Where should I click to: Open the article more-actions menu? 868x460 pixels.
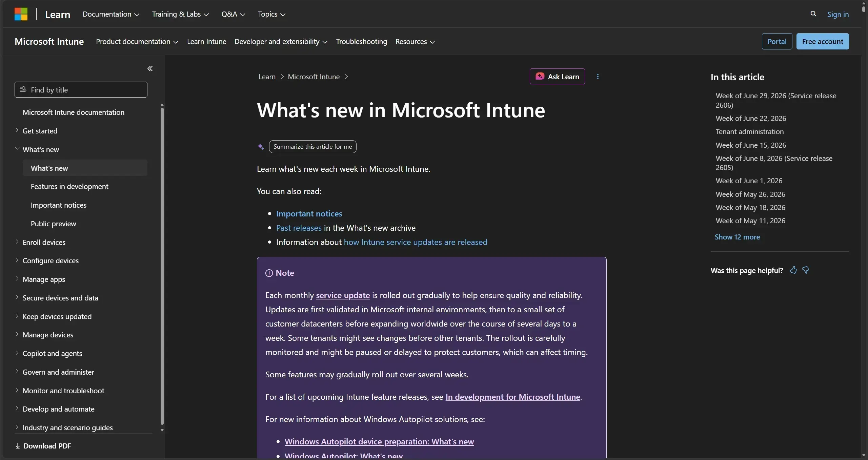point(598,77)
